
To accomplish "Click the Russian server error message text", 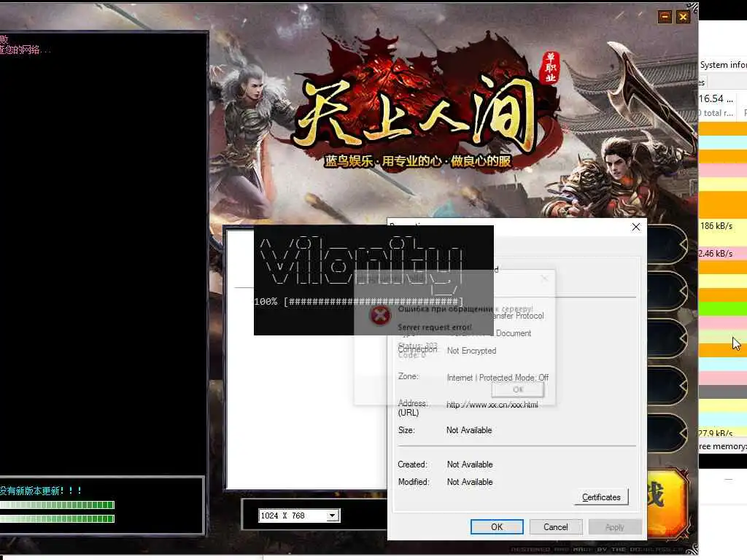I will point(465,309).
